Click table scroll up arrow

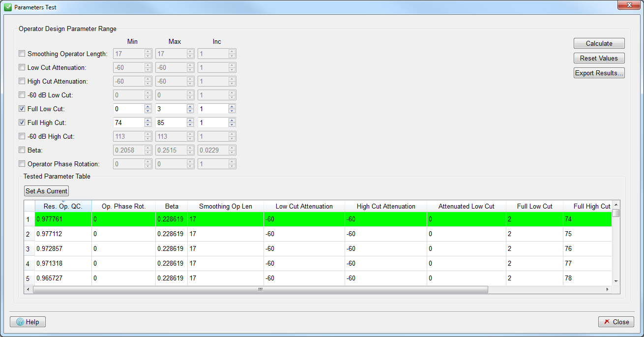616,205
